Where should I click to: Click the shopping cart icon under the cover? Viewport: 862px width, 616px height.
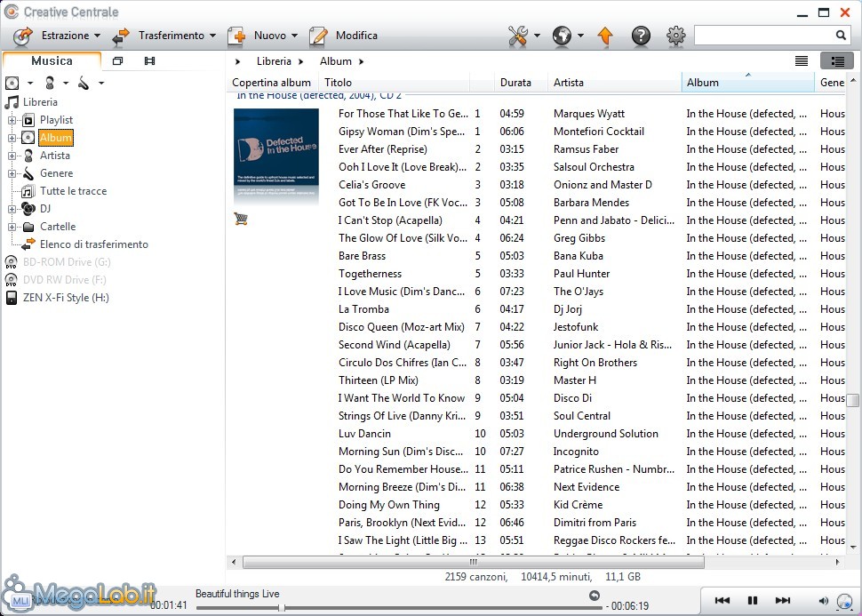[x=240, y=219]
